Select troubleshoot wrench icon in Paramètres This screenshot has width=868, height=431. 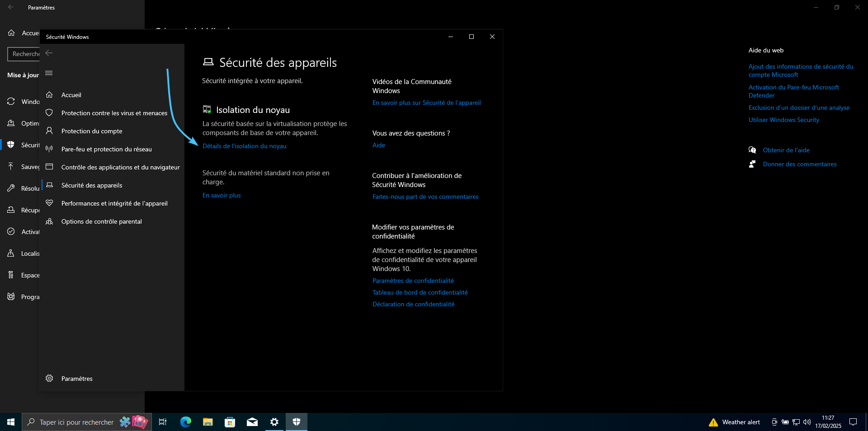point(11,188)
